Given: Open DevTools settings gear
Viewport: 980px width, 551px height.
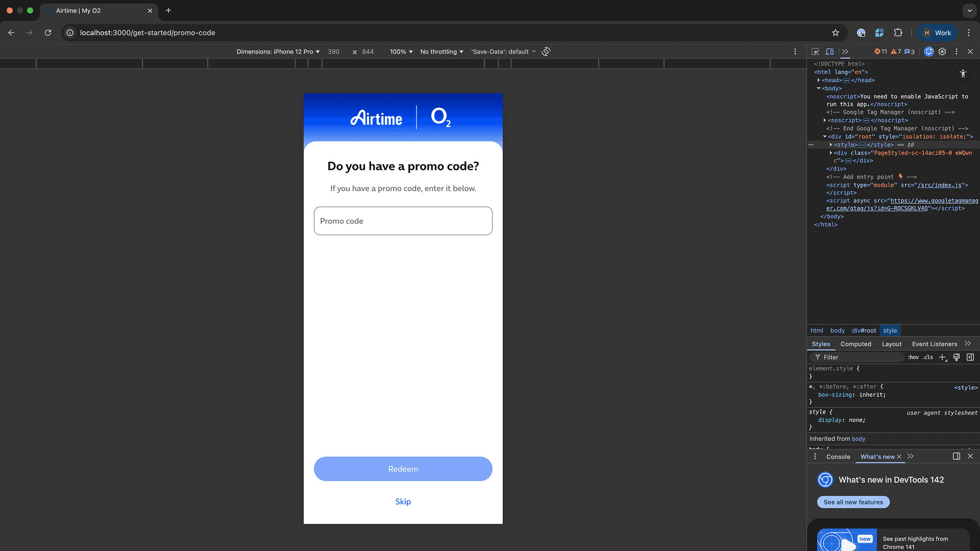Looking at the screenshot, I should 943,52.
